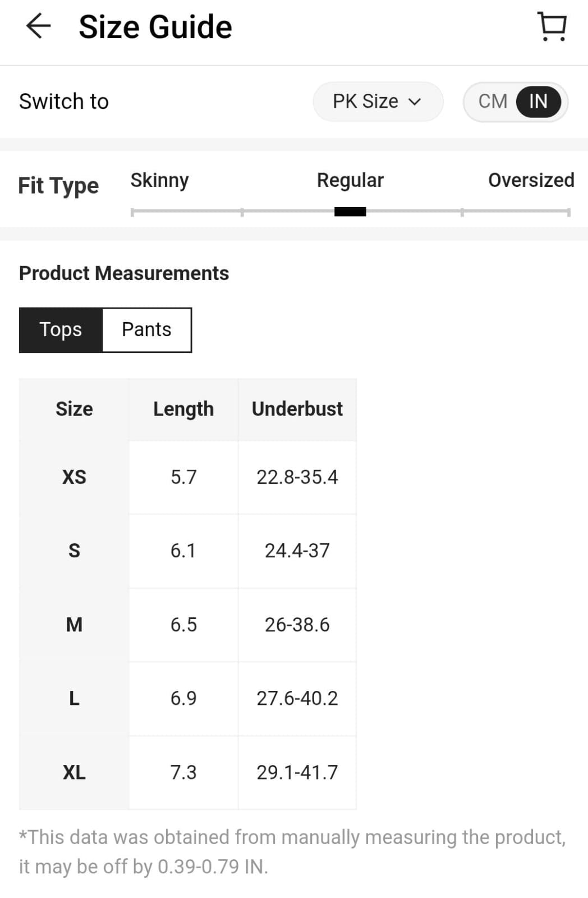The height and width of the screenshot is (898, 588).
Task: Tap the back arrow icon
Action: pyautogui.click(x=38, y=26)
